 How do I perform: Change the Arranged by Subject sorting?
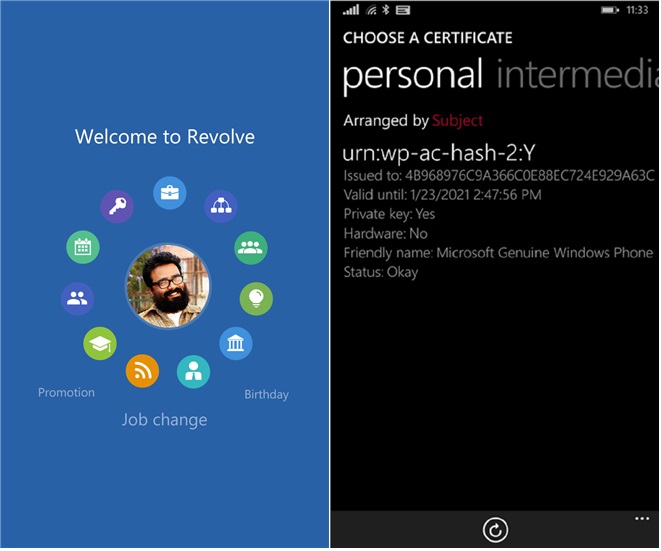coord(457,121)
